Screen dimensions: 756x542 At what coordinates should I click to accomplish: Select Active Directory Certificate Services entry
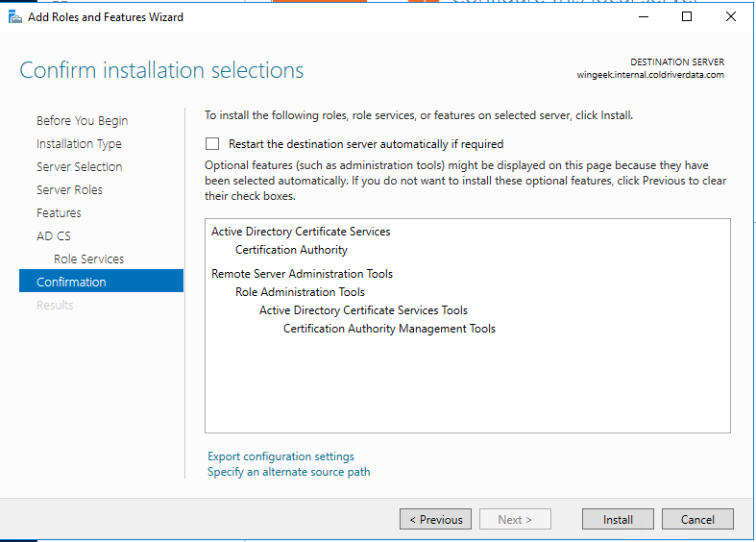point(301,232)
